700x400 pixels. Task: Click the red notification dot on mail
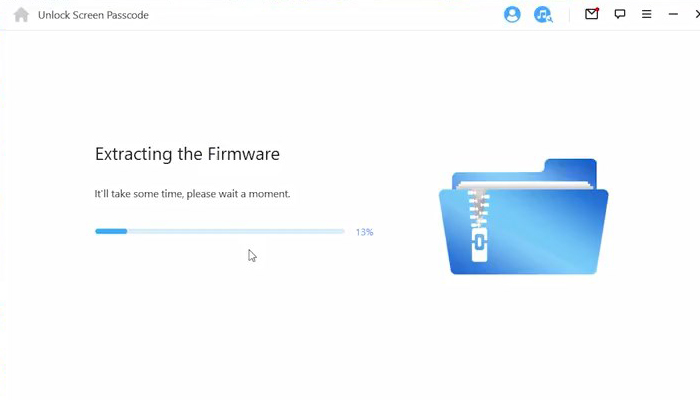point(597,9)
